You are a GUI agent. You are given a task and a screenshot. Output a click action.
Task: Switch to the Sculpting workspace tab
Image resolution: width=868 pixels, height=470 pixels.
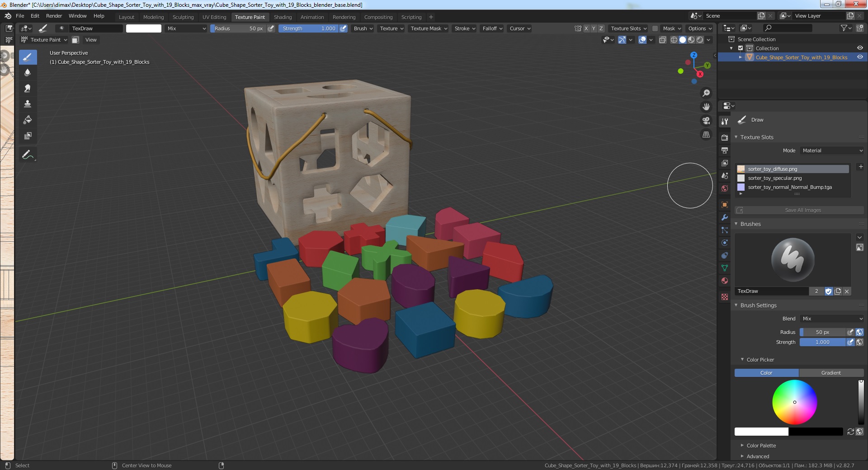coord(183,17)
